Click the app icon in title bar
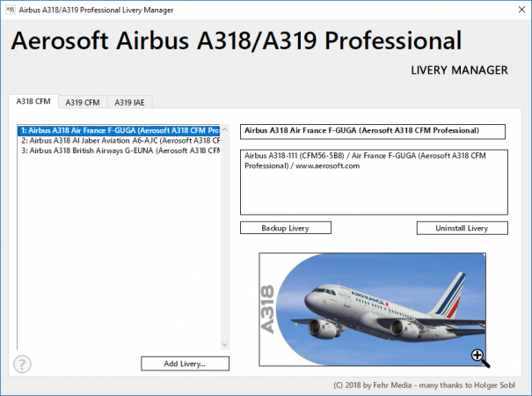This screenshot has height=396, width=532. pyautogui.click(x=11, y=10)
